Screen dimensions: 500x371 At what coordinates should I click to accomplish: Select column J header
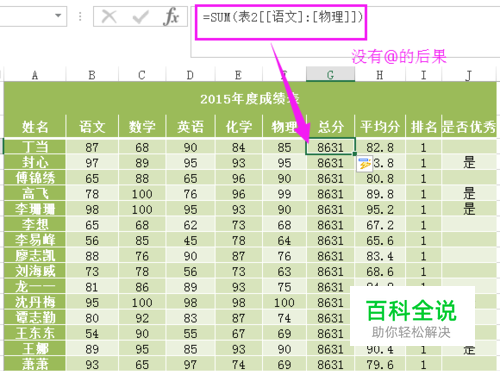coord(469,75)
